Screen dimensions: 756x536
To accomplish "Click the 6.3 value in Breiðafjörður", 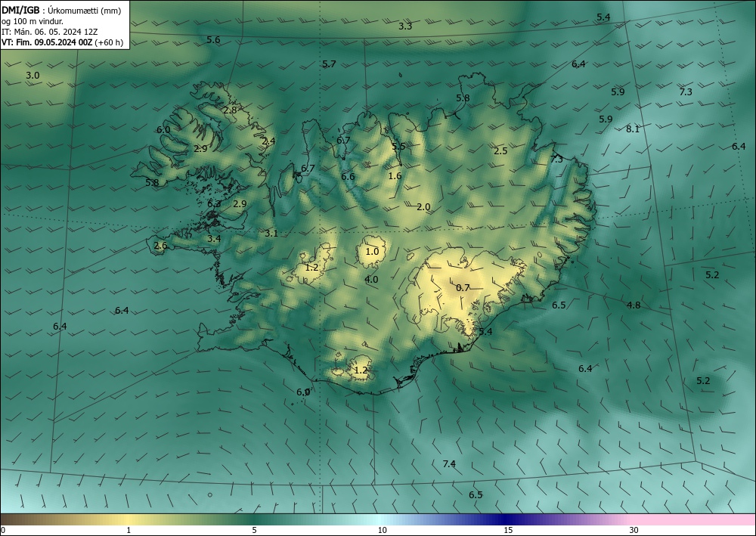I will pos(214,204).
